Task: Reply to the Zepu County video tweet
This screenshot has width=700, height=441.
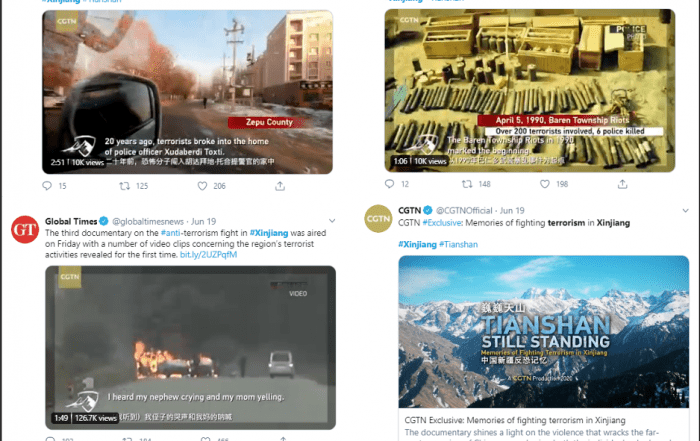Action: tap(47, 186)
